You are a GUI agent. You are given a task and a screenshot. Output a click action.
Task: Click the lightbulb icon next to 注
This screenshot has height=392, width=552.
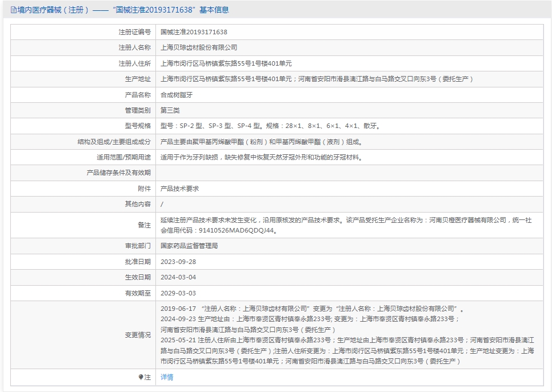pos(141,377)
